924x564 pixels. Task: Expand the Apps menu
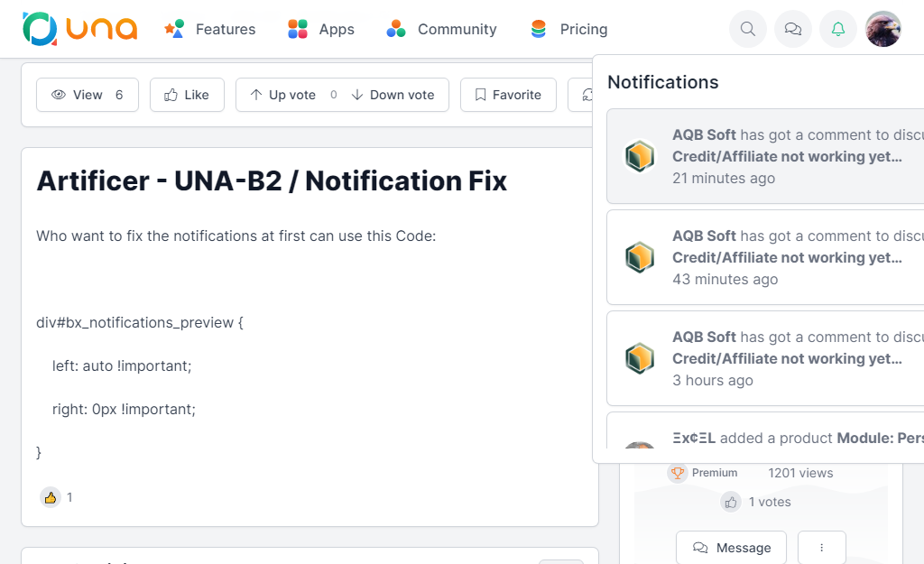[x=320, y=29]
